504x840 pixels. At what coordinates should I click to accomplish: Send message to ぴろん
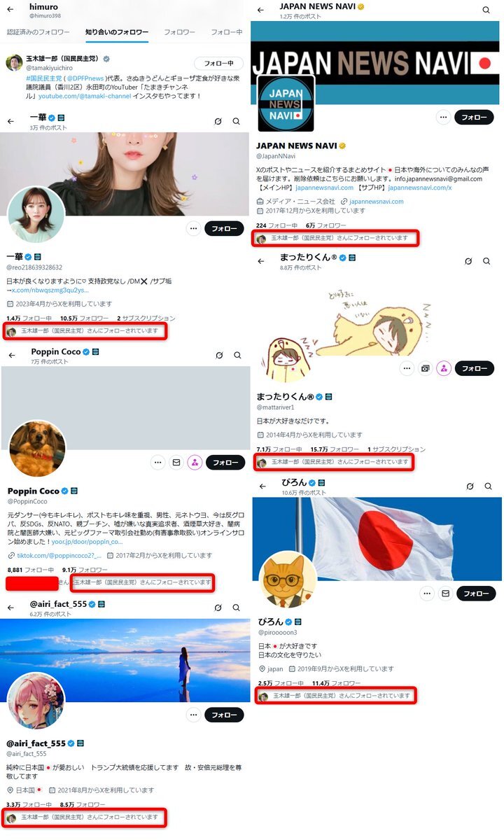(445, 594)
